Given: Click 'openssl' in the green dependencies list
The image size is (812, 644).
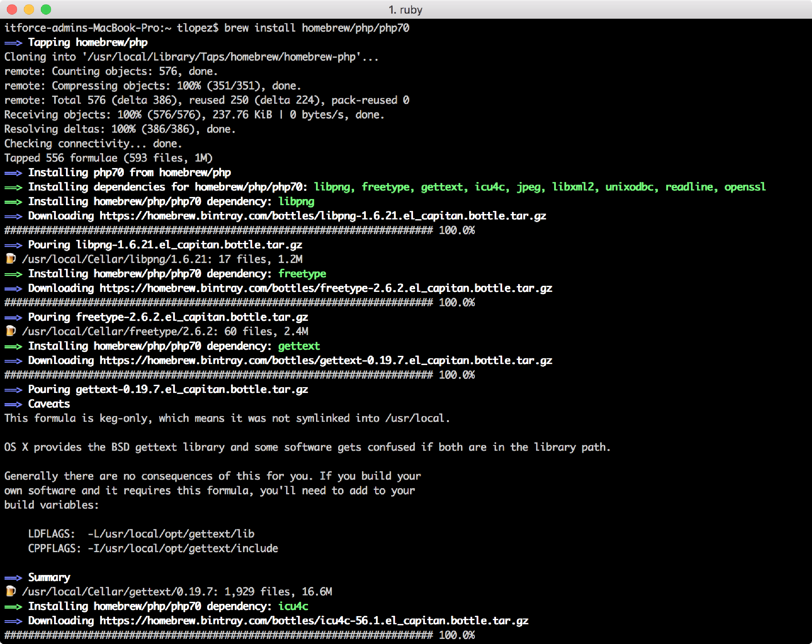Looking at the screenshot, I should point(745,187).
